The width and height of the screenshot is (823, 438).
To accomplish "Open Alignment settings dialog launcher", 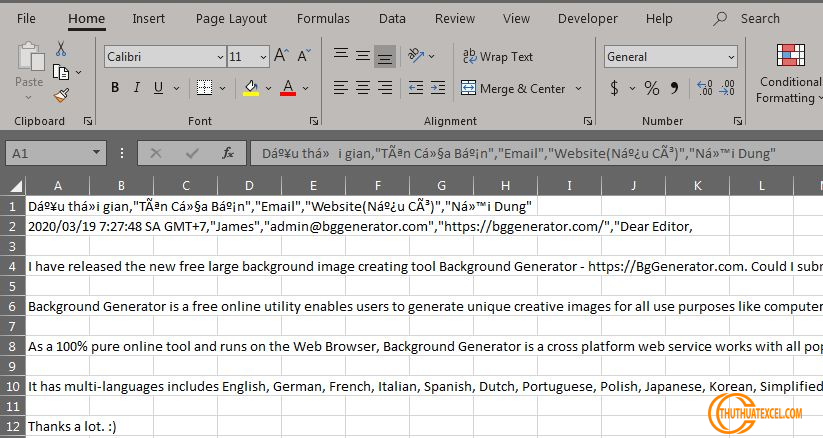I will pyautogui.click(x=588, y=121).
